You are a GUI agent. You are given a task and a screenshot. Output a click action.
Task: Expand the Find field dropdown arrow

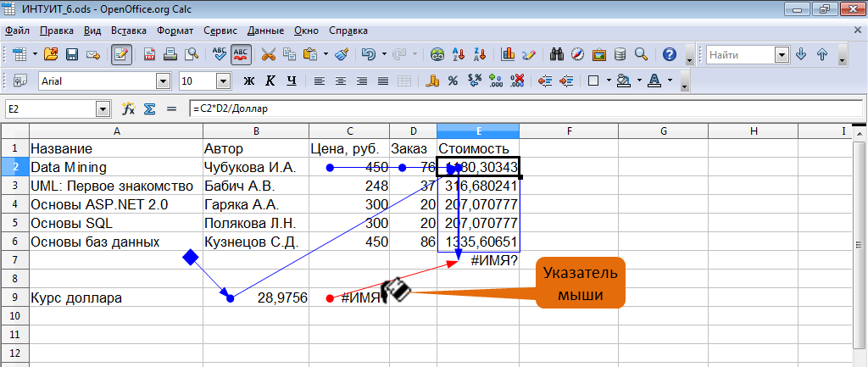coord(782,55)
